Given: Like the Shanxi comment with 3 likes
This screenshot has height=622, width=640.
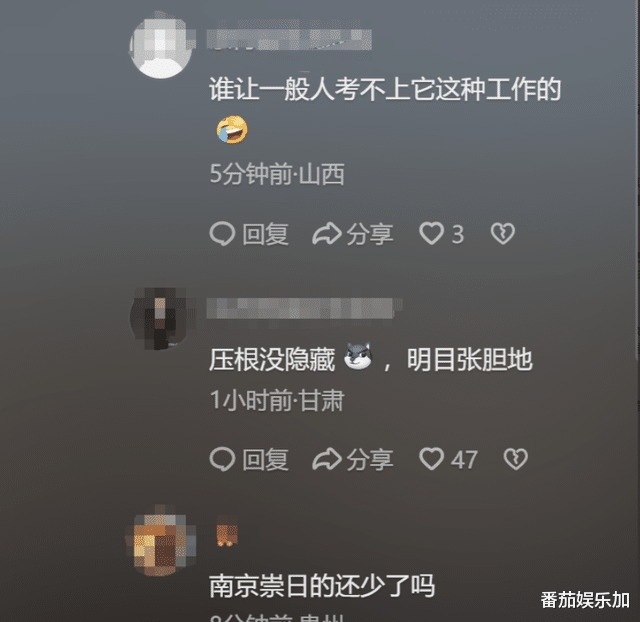Looking at the screenshot, I should [x=431, y=234].
